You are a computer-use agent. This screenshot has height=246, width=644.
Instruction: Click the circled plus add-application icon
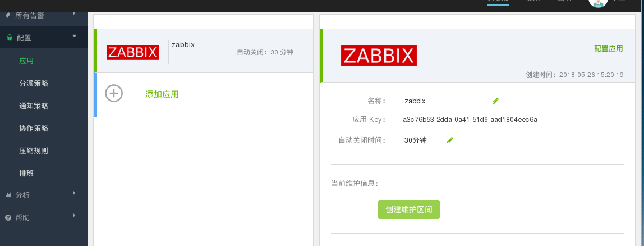click(114, 93)
